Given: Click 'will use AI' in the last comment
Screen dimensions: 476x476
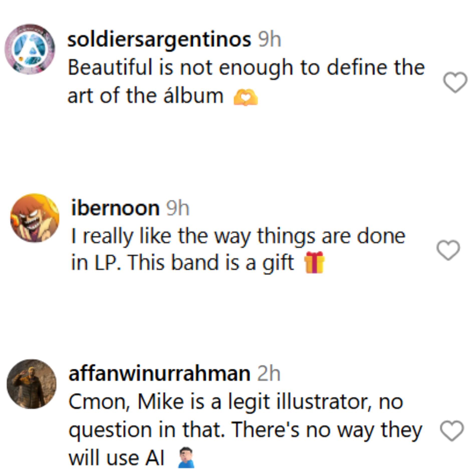Looking at the screenshot, I should (116, 458).
